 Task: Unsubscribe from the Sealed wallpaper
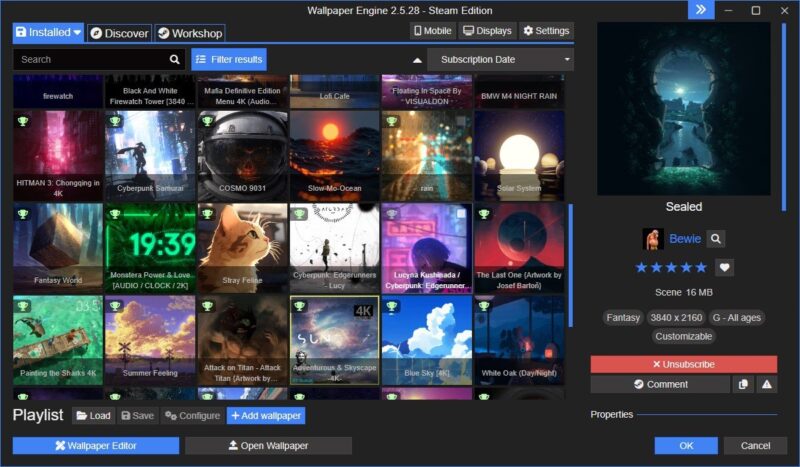pos(684,364)
